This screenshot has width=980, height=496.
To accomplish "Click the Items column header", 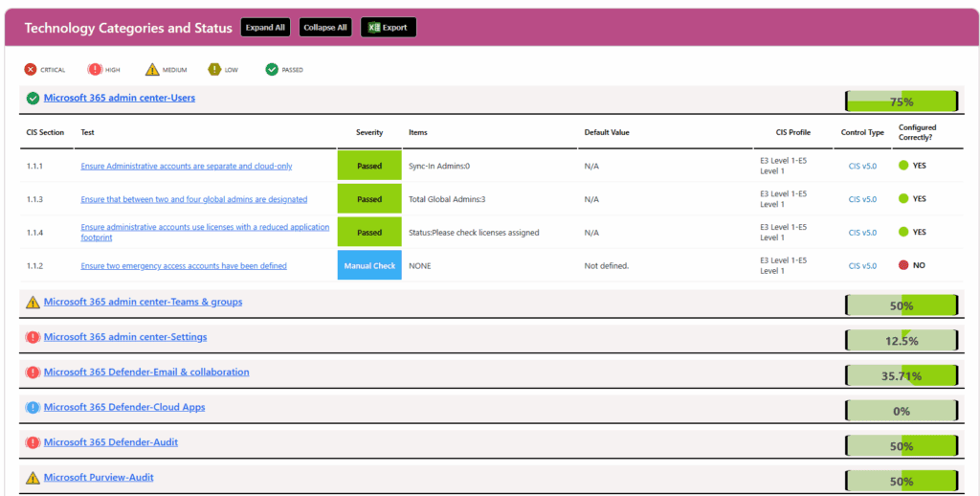I will pyautogui.click(x=418, y=132).
